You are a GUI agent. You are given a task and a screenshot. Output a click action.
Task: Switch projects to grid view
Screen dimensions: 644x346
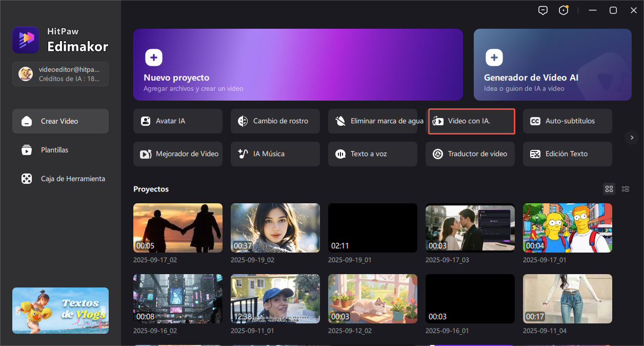pyautogui.click(x=609, y=189)
